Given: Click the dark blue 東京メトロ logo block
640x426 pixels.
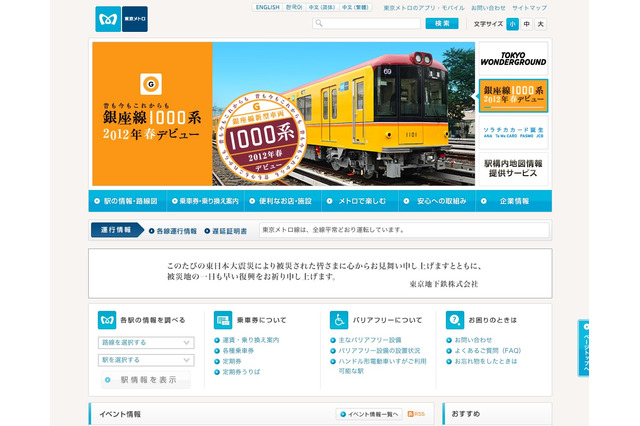Looking at the screenshot, I should coord(135,19).
